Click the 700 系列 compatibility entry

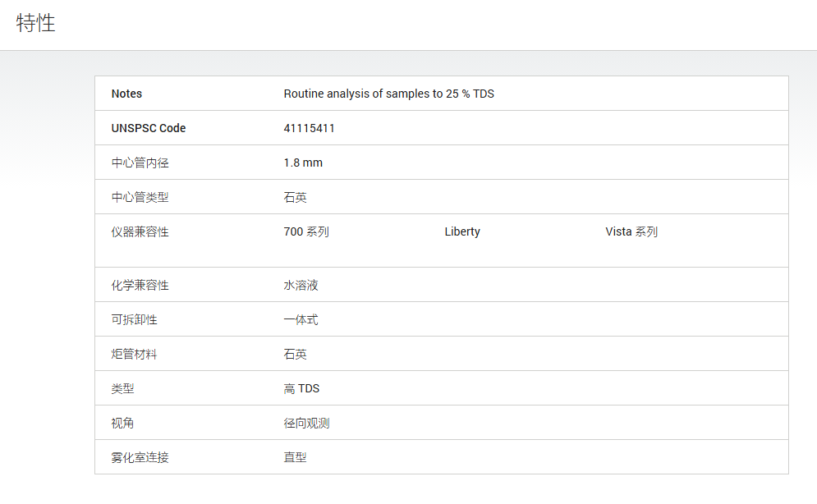click(x=305, y=231)
